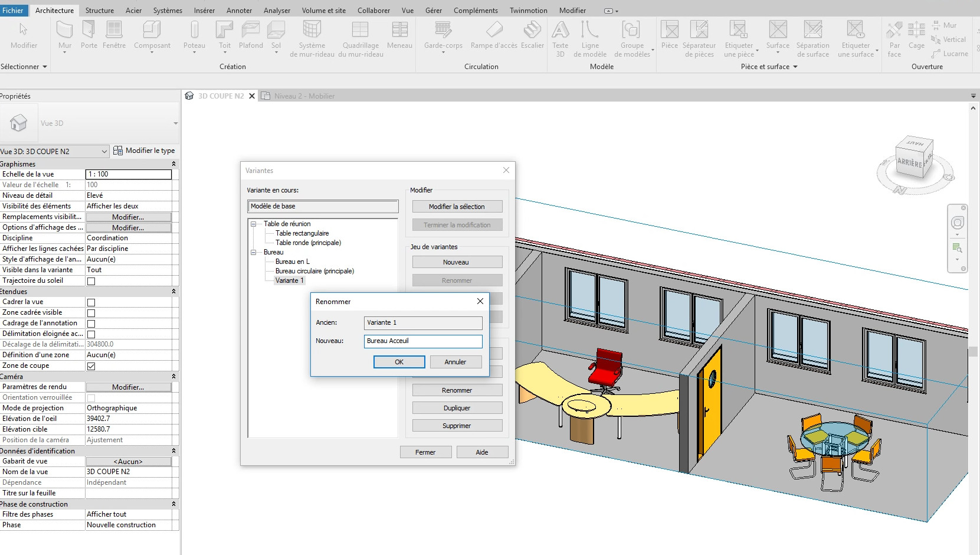The image size is (980, 555).
Task: Toggle the Cadrer la vue checkbox
Action: point(91,302)
